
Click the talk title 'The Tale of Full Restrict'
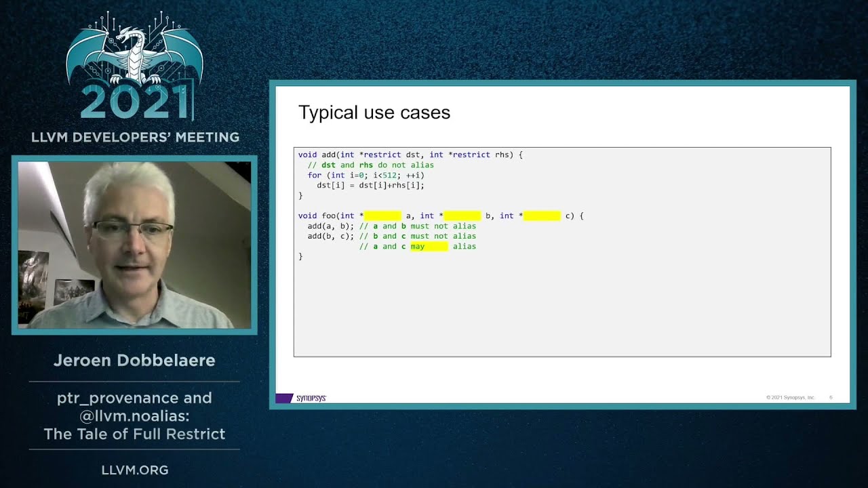[134, 434]
